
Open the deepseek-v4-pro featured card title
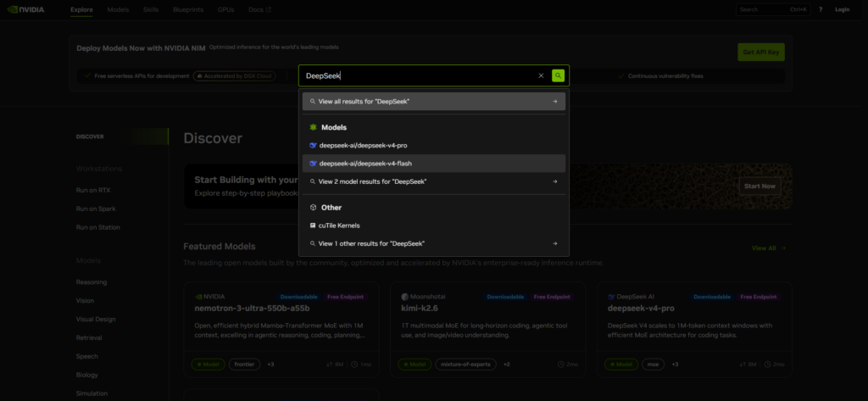coord(641,308)
